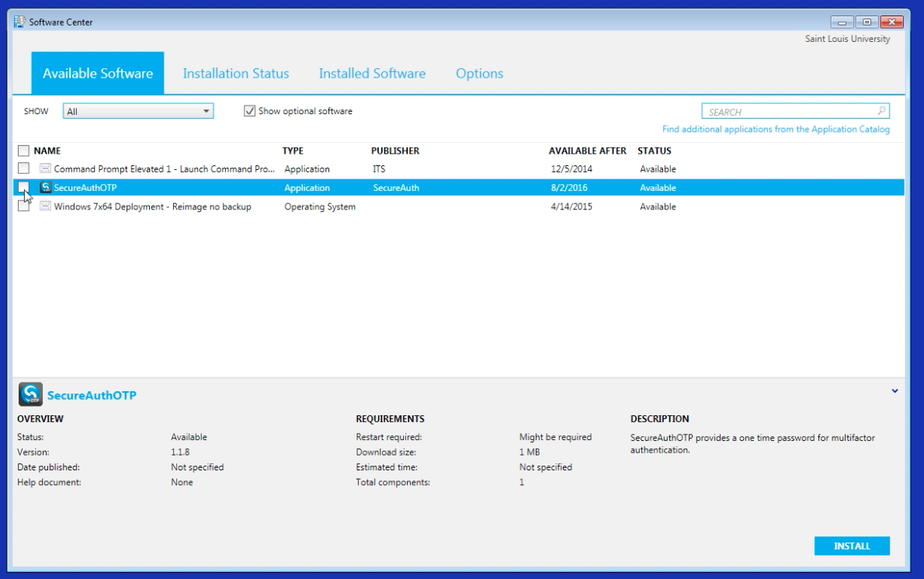Click the Command Prompt Elevated row icon
This screenshot has height=579, width=924.
pyautogui.click(x=45, y=168)
